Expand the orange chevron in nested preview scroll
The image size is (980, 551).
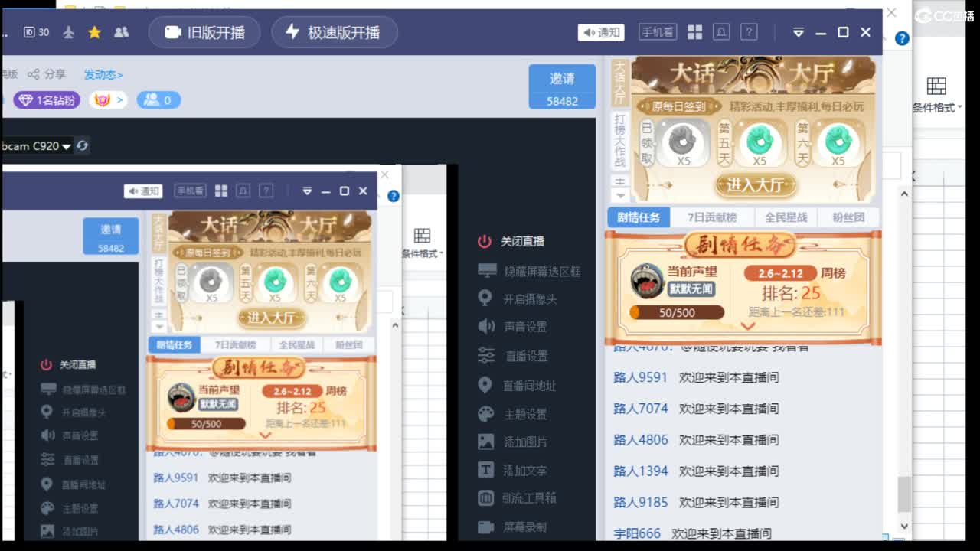point(266,435)
